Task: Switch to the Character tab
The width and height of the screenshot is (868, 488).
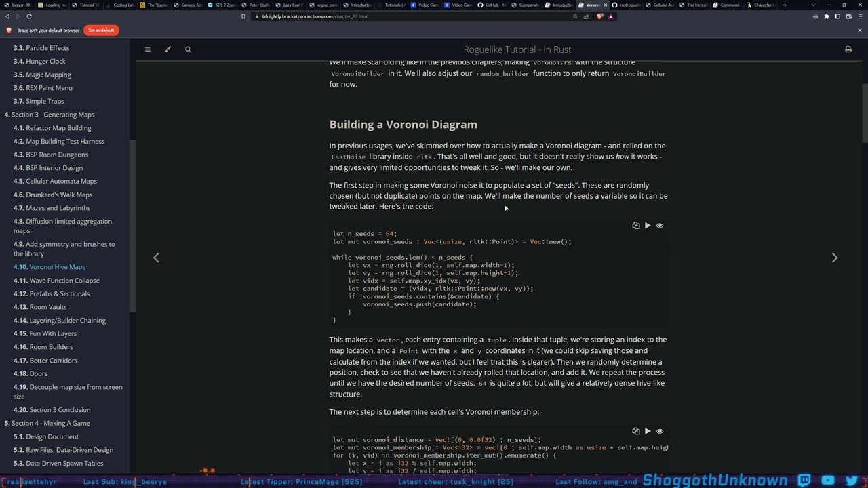Action: (761, 5)
